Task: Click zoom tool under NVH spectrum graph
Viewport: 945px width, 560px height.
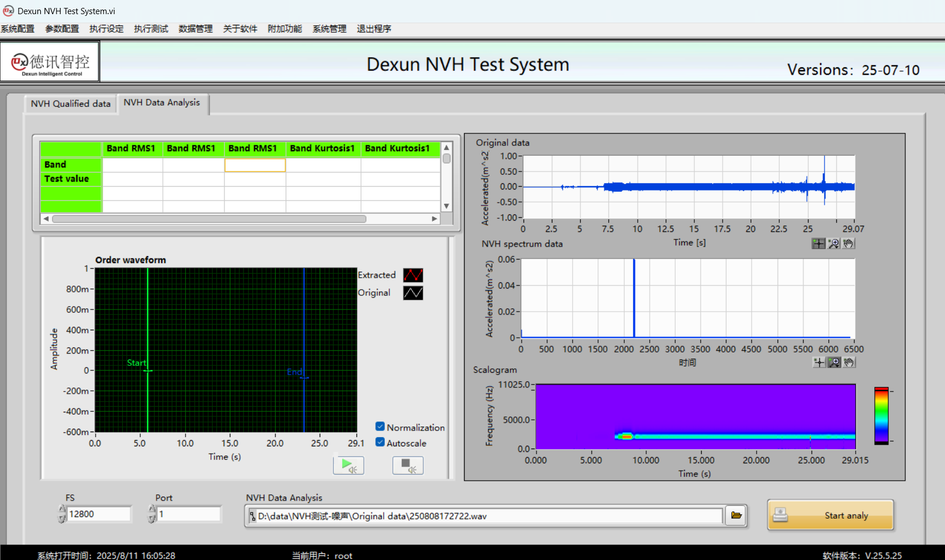Action: (x=834, y=363)
